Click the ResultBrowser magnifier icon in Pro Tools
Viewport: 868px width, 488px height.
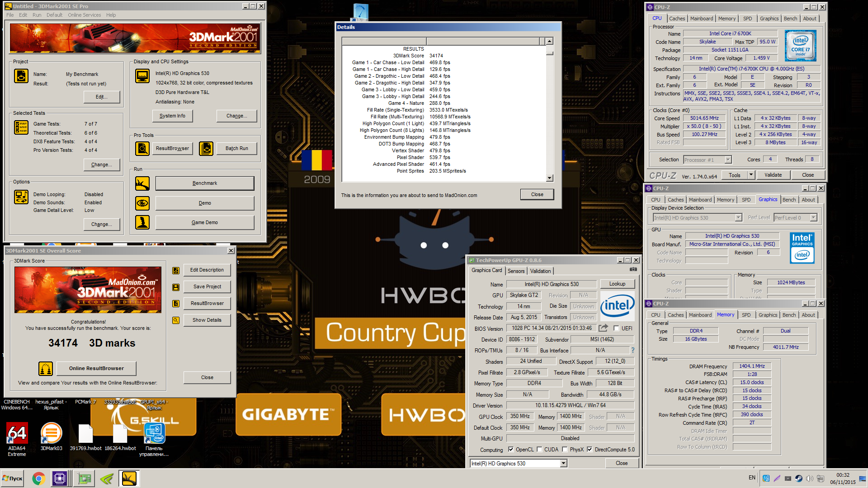[x=142, y=148]
